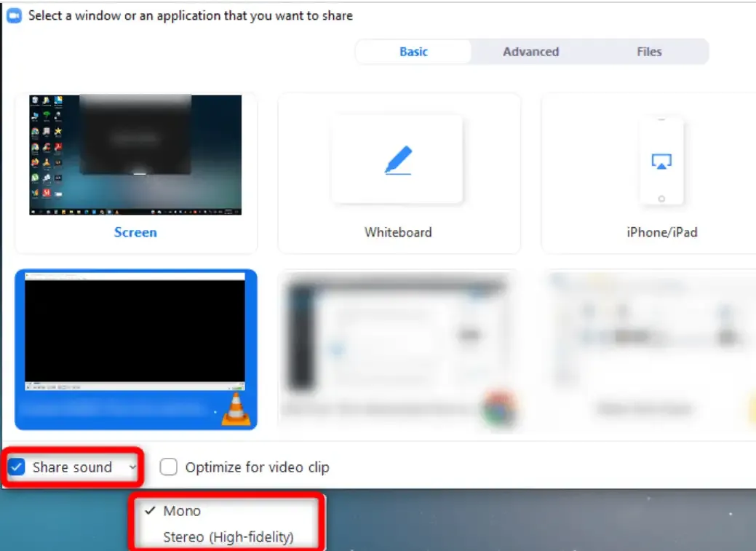This screenshot has width=756, height=551.
Task: Switch to the Basic tab
Action: pyautogui.click(x=413, y=52)
